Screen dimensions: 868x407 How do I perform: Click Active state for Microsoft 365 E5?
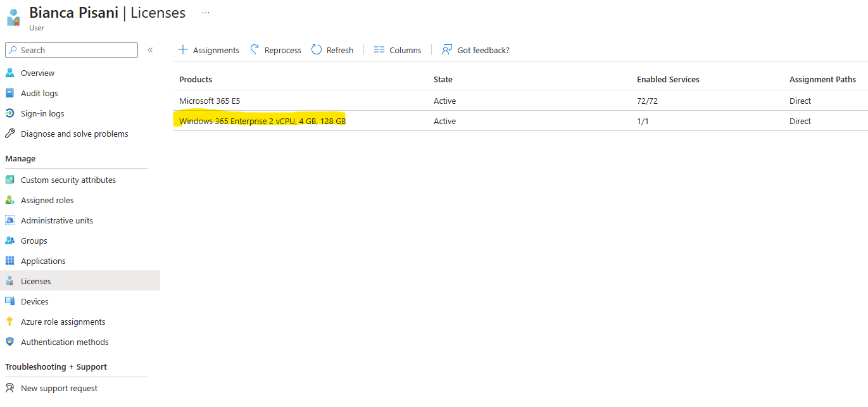click(444, 101)
